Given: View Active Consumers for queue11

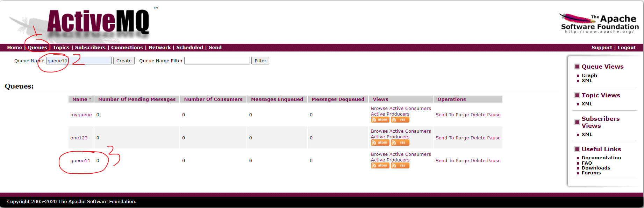Looking at the screenshot, I should (x=410, y=154).
